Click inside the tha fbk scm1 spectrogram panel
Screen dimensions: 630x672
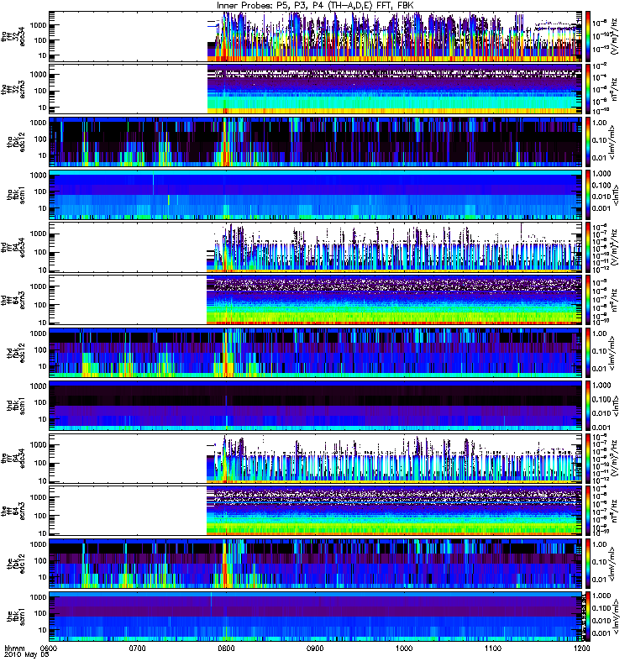(x=315, y=195)
